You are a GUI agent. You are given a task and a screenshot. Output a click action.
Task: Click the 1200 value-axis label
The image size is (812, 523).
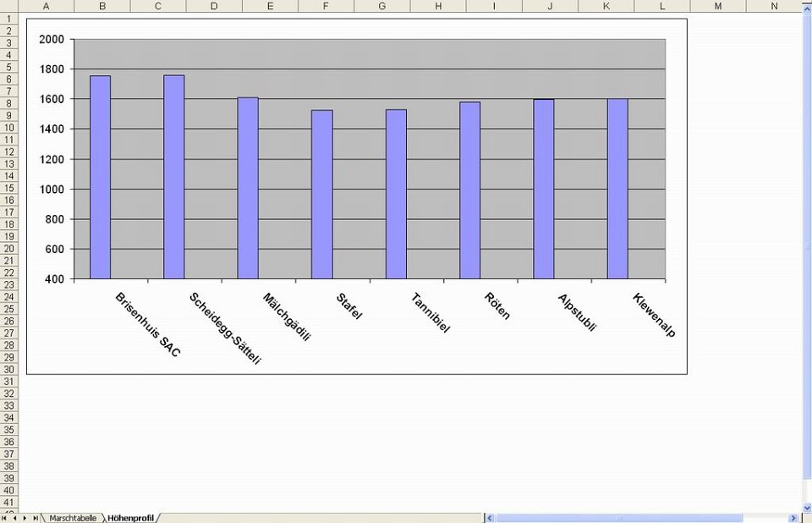pyautogui.click(x=52, y=159)
